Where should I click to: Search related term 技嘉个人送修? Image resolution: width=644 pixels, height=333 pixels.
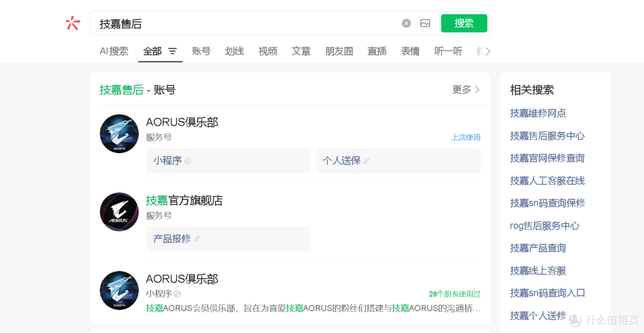pyautogui.click(x=538, y=315)
